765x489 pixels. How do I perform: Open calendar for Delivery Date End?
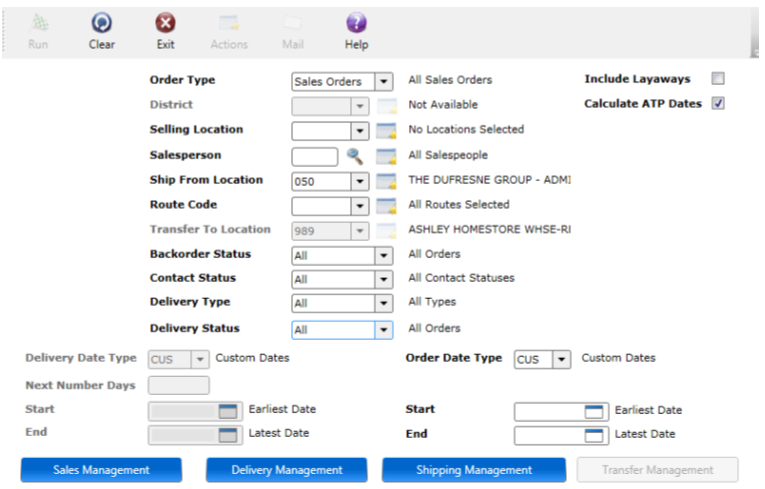click(x=228, y=435)
